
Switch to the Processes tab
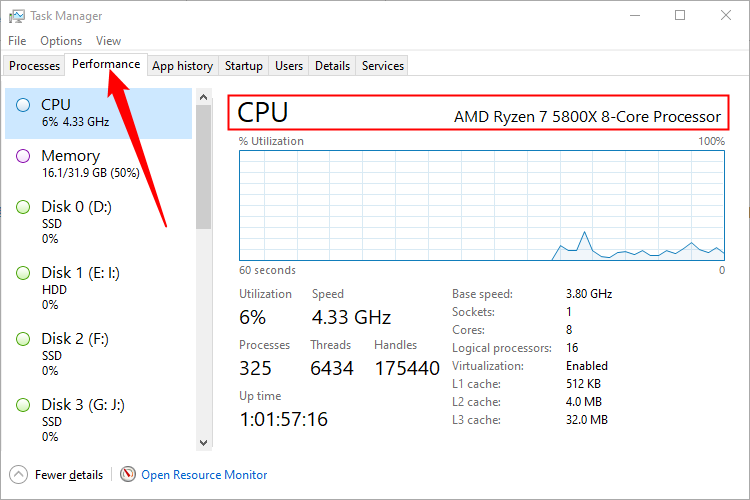tap(34, 66)
